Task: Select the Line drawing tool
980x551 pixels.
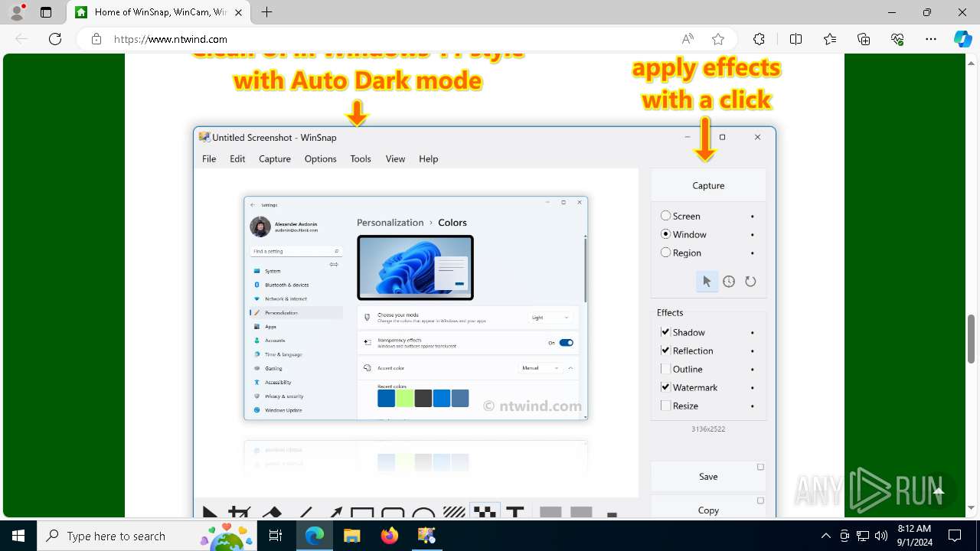Action: pos(305,512)
